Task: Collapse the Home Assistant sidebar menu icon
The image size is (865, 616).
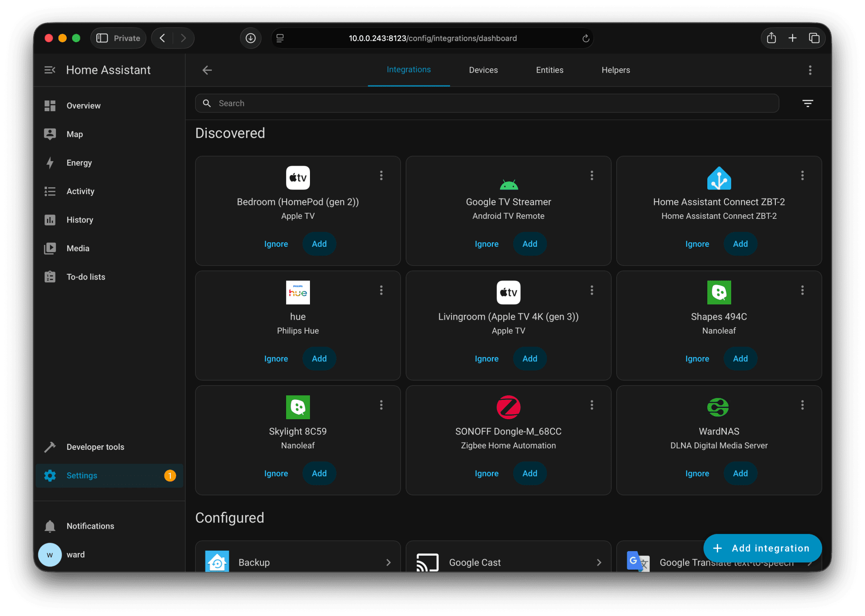Action: tap(50, 70)
